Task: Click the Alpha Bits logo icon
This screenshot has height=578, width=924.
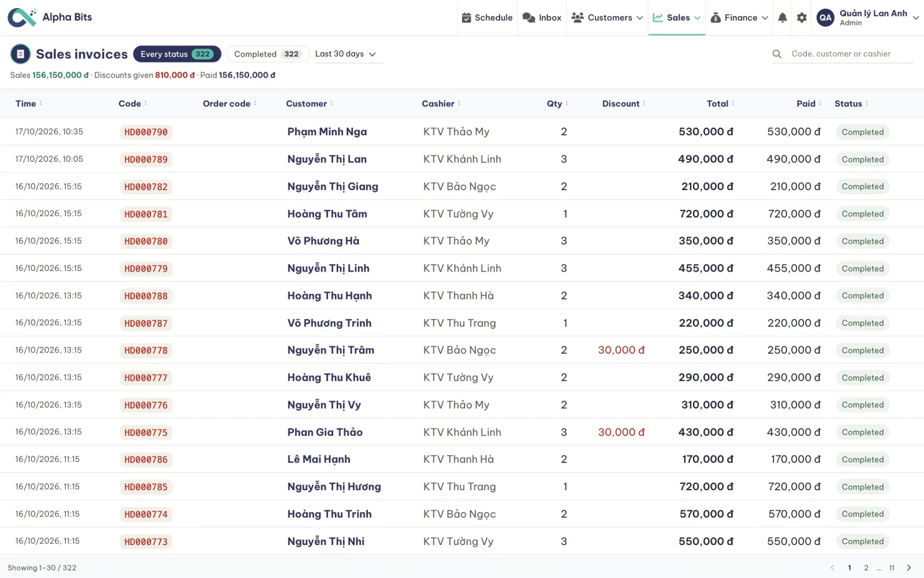Action: click(22, 17)
